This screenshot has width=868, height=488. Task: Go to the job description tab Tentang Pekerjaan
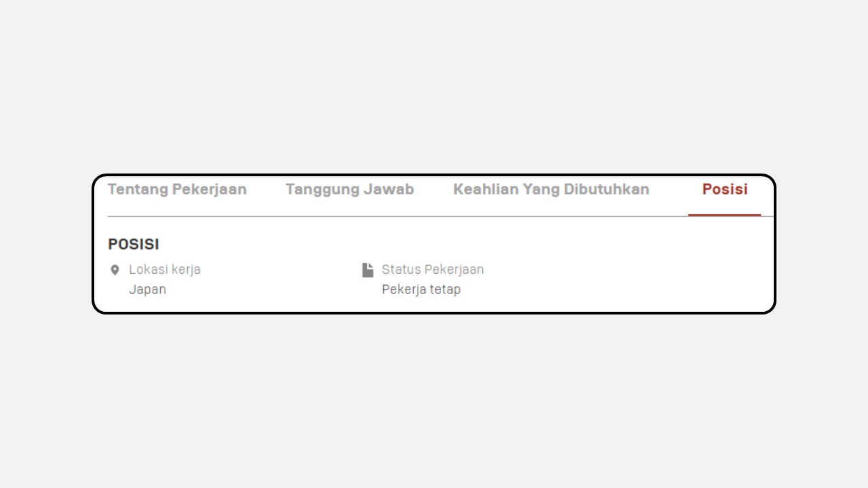[x=177, y=189]
